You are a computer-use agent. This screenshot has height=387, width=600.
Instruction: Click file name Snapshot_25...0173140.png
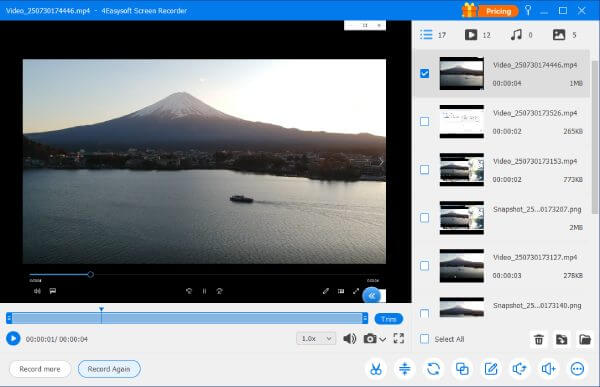pos(537,306)
